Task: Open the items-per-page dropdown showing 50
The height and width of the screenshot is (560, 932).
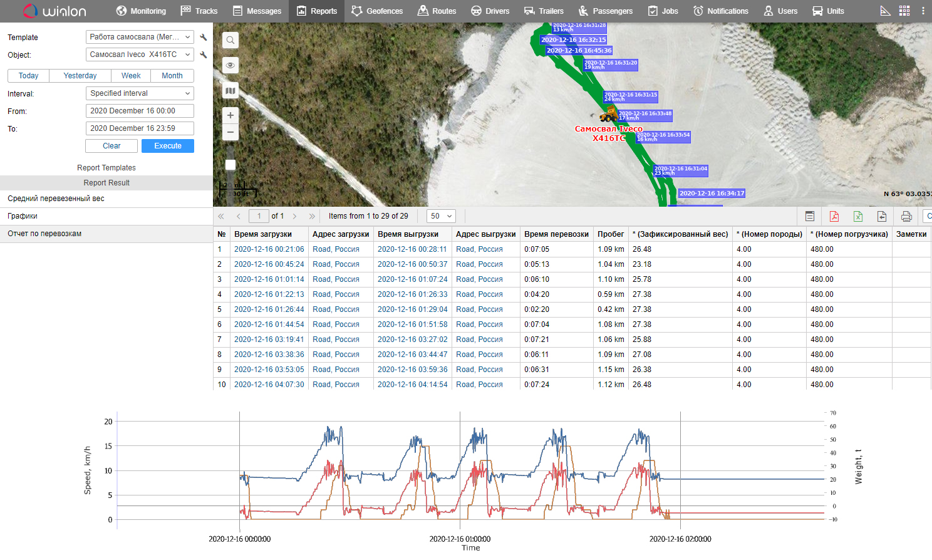Action: pos(441,216)
